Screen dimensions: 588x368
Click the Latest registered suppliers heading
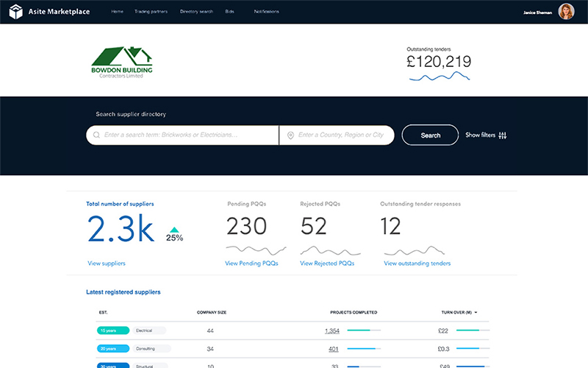pyautogui.click(x=123, y=292)
